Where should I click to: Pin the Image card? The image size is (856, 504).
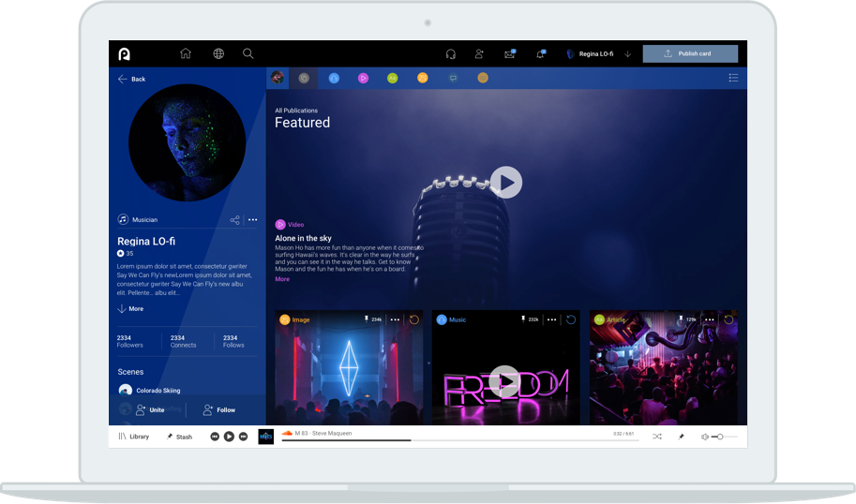click(x=367, y=319)
